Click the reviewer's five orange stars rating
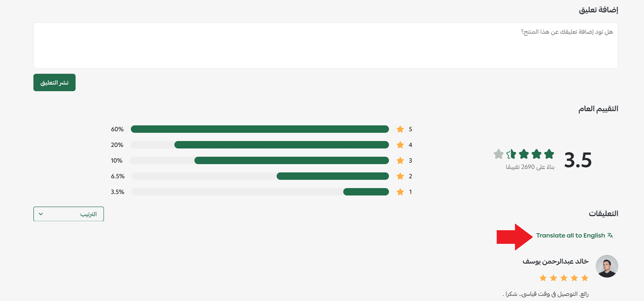The width and height of the screenshot is (644, 301). point(564,278)
